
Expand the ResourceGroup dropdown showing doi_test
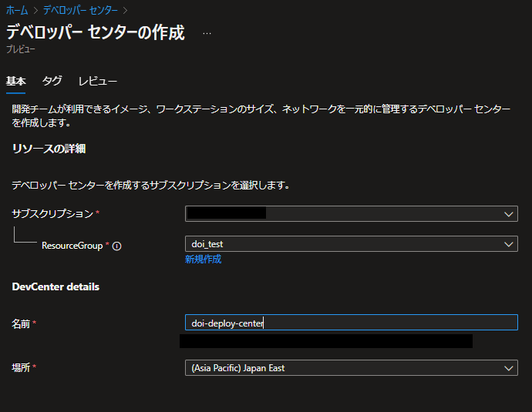click(351, 244)
